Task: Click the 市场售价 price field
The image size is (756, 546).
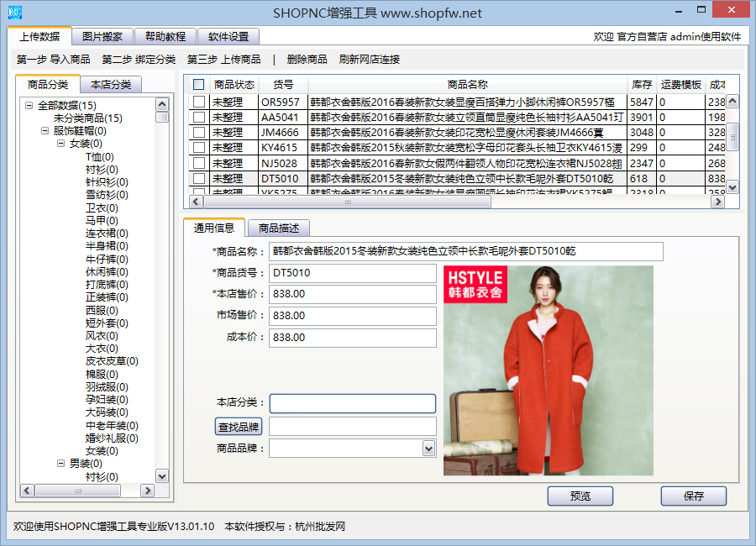Action: point(353,316)
